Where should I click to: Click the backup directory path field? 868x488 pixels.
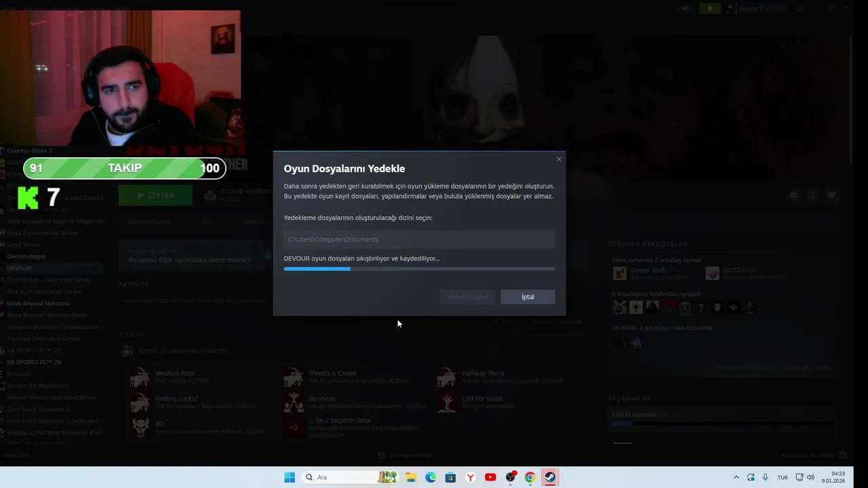click(x=419, y=239)
